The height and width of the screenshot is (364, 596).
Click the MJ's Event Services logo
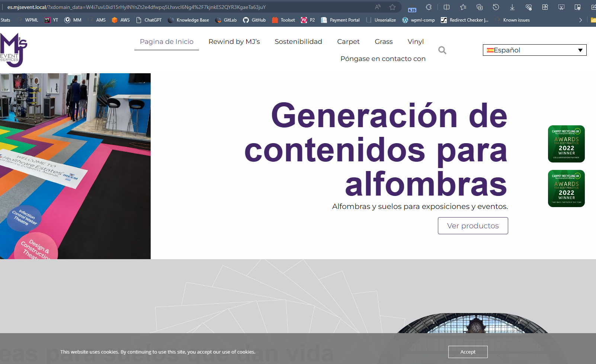point(14,50)
